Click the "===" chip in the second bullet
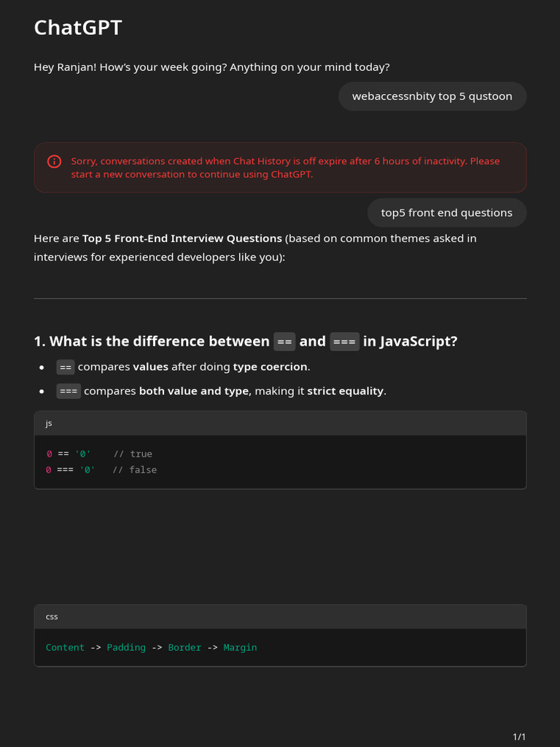Screen dimensions: 560x747 [69, 391]
